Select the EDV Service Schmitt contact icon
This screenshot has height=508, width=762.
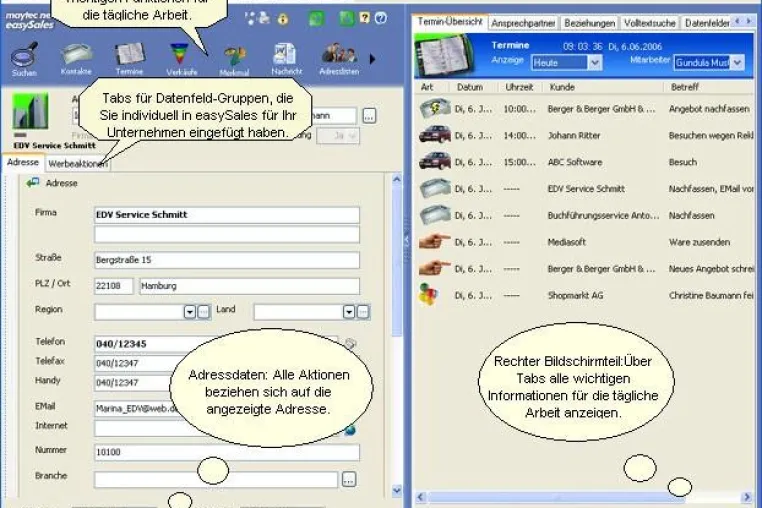(435, 188)
